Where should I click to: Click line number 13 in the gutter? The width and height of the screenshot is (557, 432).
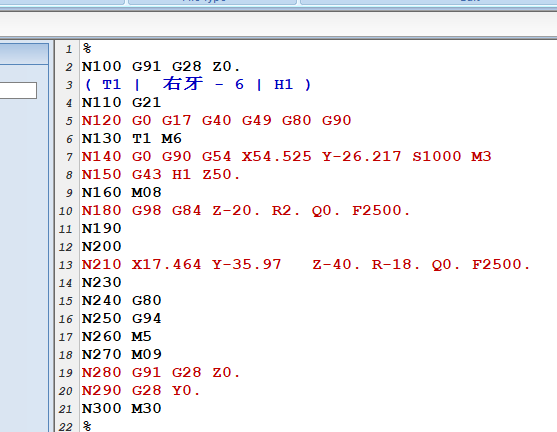(x=66, y=265)
